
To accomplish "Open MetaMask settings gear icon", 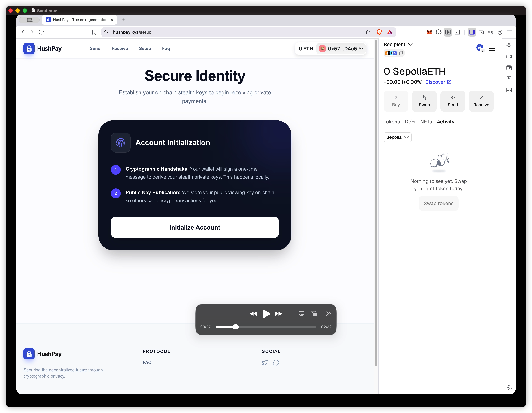I will click(x=509, y=387).
